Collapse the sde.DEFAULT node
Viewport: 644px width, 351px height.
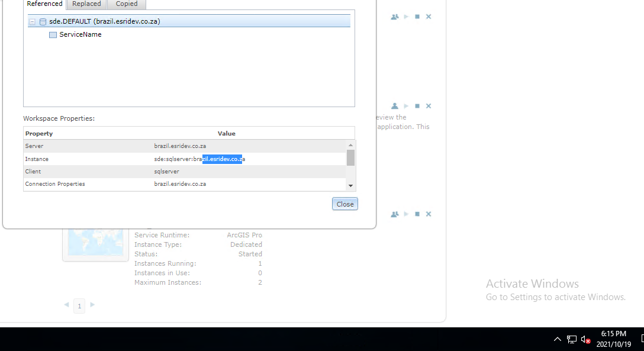pos(33,21)
